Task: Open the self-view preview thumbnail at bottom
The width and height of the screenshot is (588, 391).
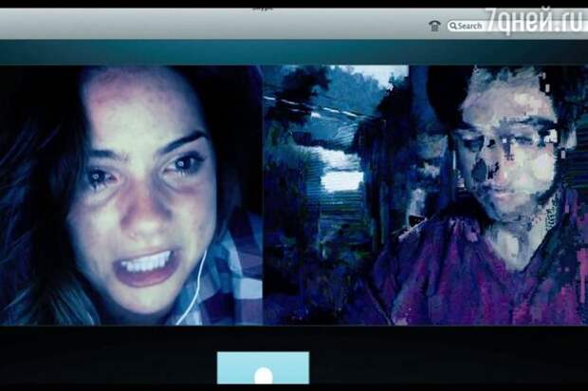Action: pyautogui.click(x=263, y=370)
